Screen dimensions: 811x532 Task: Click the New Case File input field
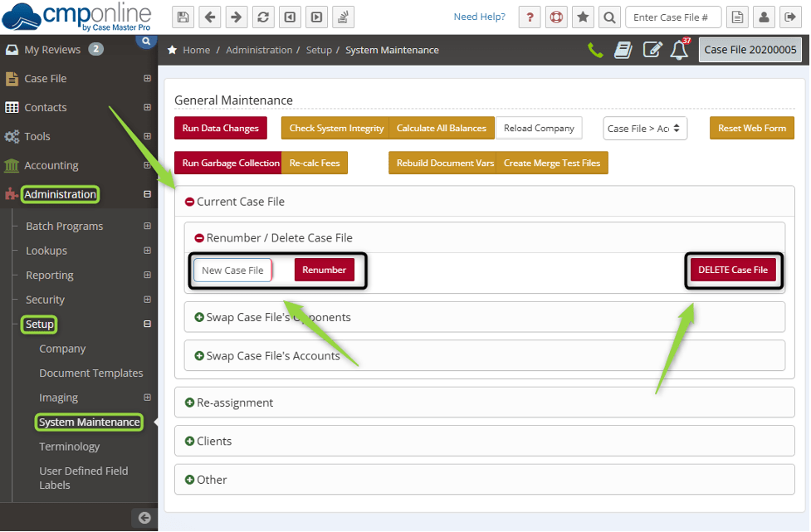click(233, 270)
